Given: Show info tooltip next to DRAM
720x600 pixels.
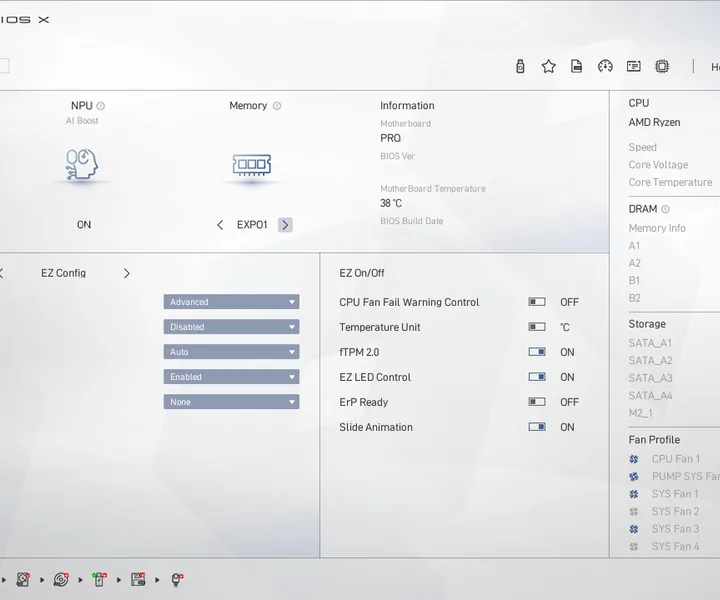Looking at the screenshot, I should coord(665,209).
